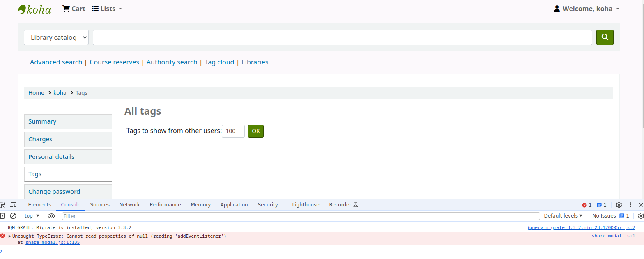Click the green search magnifier button

coord(605,37)
